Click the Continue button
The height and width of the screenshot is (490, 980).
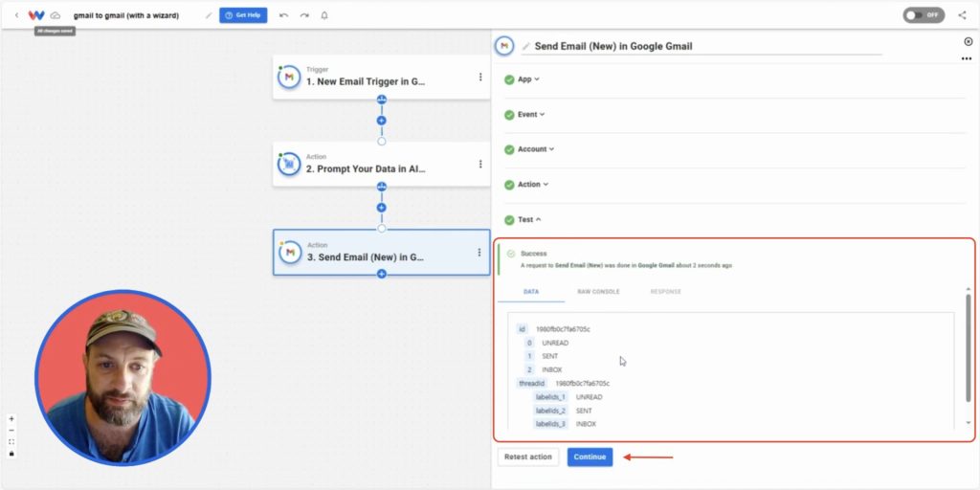click(x=590, y=457)
